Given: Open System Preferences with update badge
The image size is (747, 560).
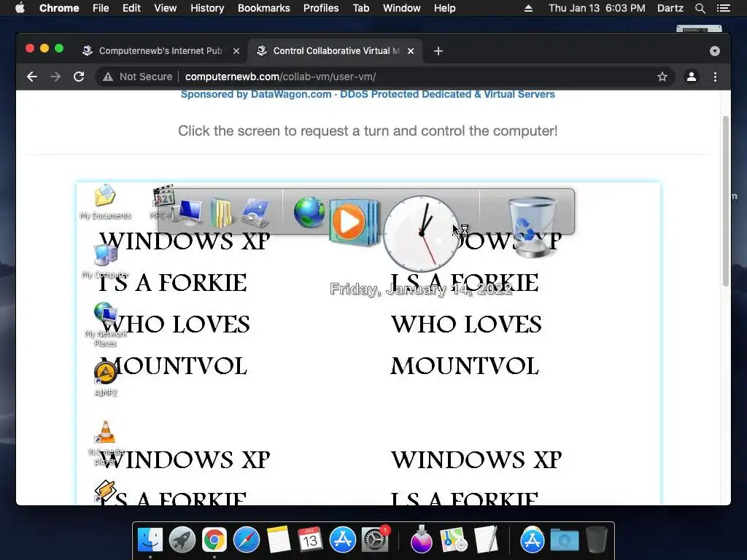Looking at the screenshot, I should (374, 540).
